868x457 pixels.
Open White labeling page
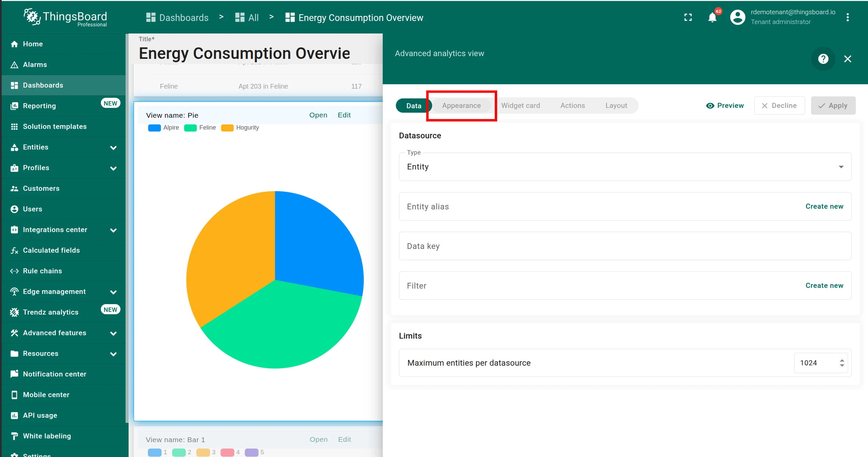[x=63, y=436]
